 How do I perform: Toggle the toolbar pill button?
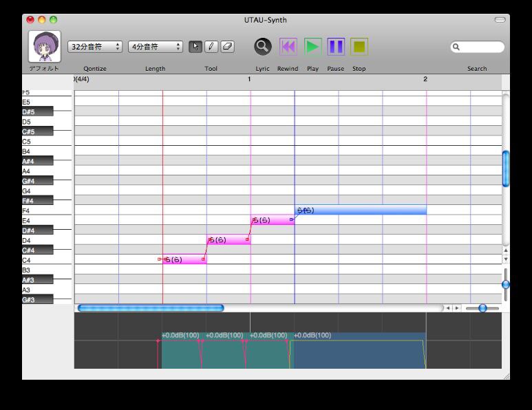point(500,20)
